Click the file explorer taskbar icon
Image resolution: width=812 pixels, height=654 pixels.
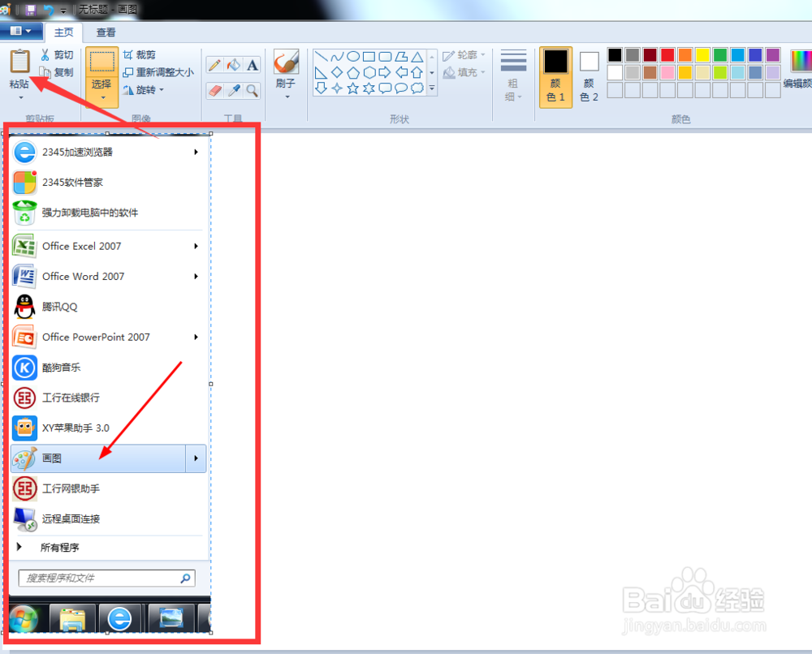pyautogui.click(x=72, y=618)
